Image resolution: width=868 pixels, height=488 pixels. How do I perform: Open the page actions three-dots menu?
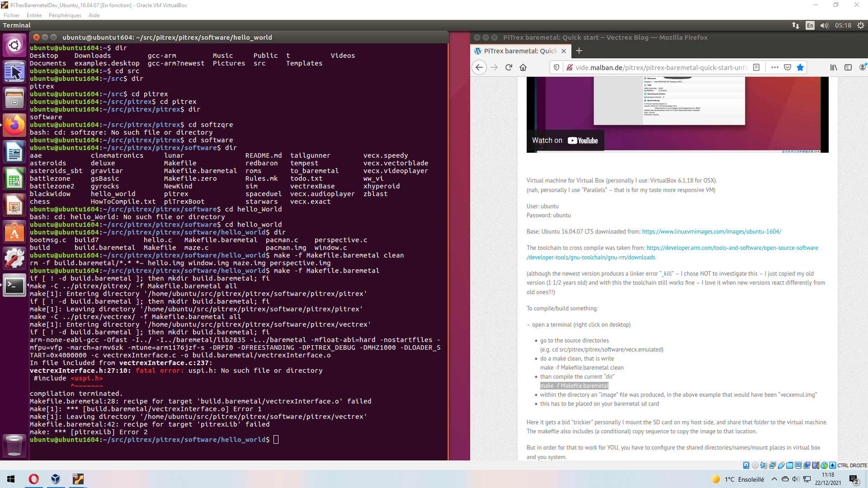click(x=775, y=67)
